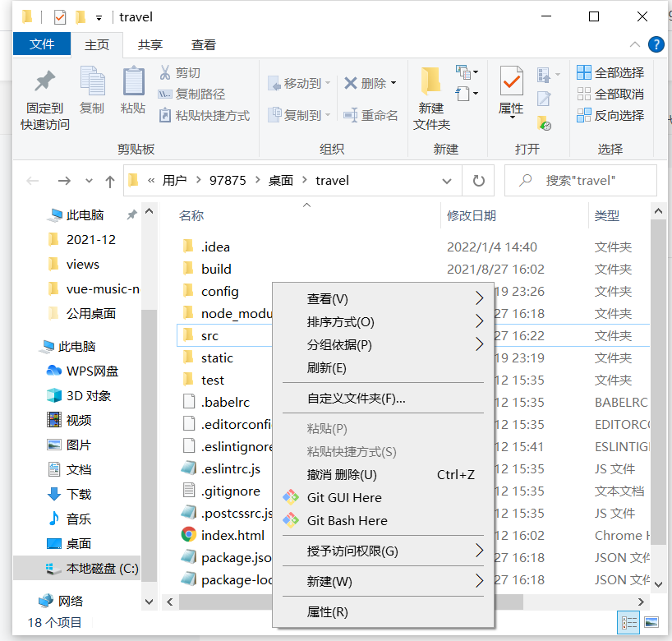Click the Pin to Quick Access icon
The height and width of the screenshot is (641, 672).
pos(45,81)
